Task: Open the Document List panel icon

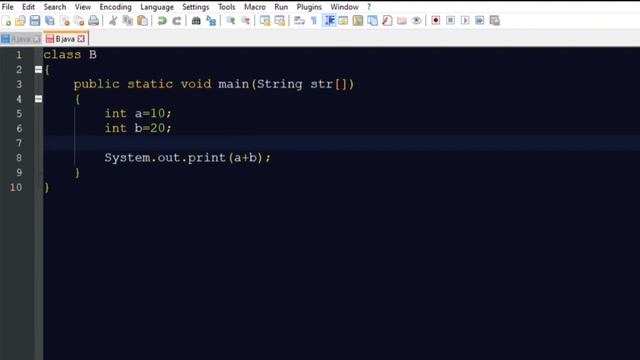Action: point(373,20)
